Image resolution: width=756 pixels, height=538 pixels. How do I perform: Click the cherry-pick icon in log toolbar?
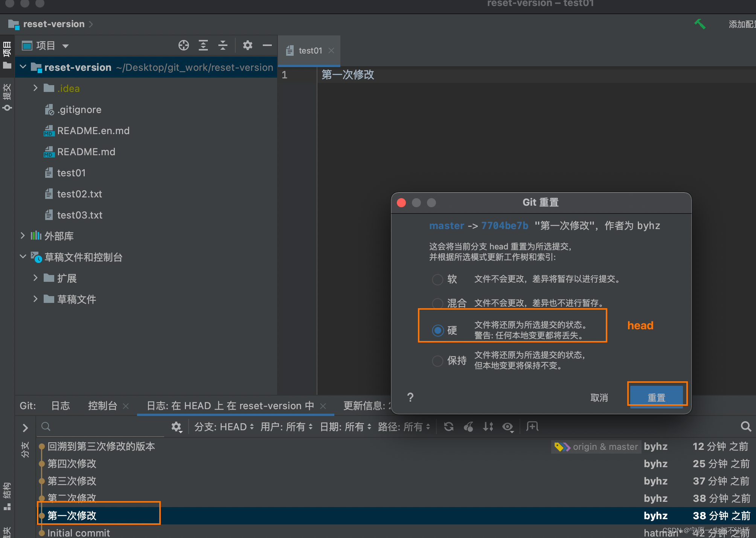(468, 427)
